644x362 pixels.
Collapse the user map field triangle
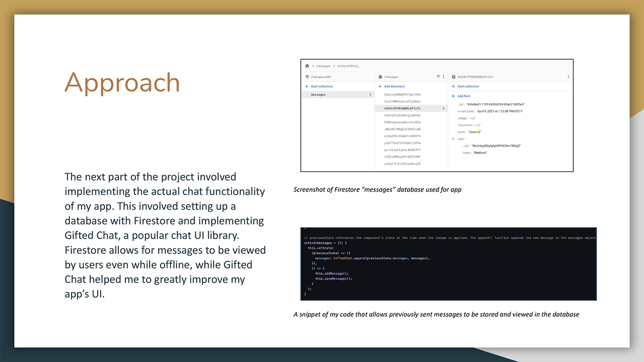point(453,139)
